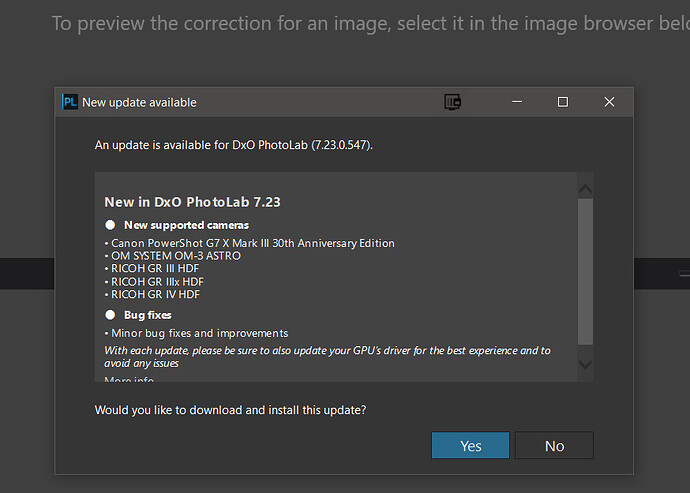Click the More info link

coord(129,379)
